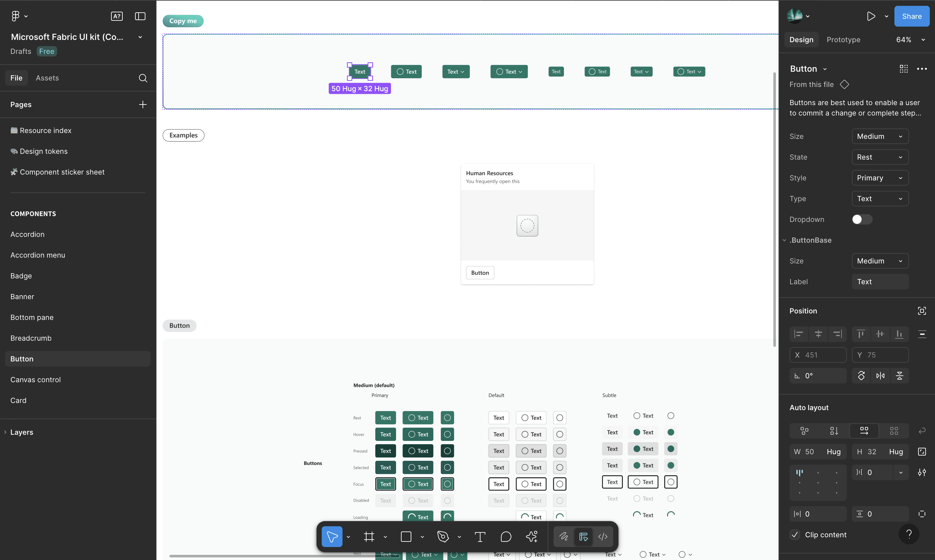Click the X position input field
This screenshot has height=560, width=935.
pos(817,355)
